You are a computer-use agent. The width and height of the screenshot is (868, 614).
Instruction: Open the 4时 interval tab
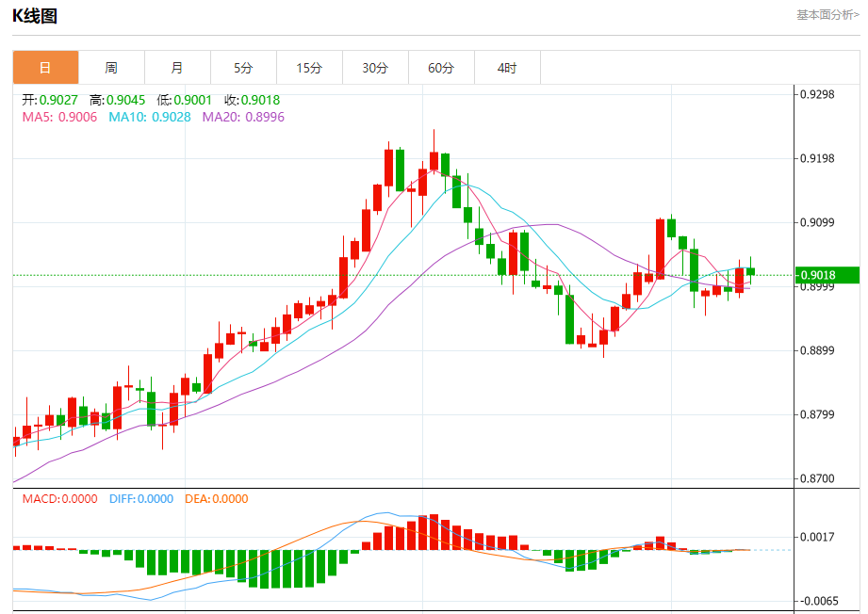(507, 68)
